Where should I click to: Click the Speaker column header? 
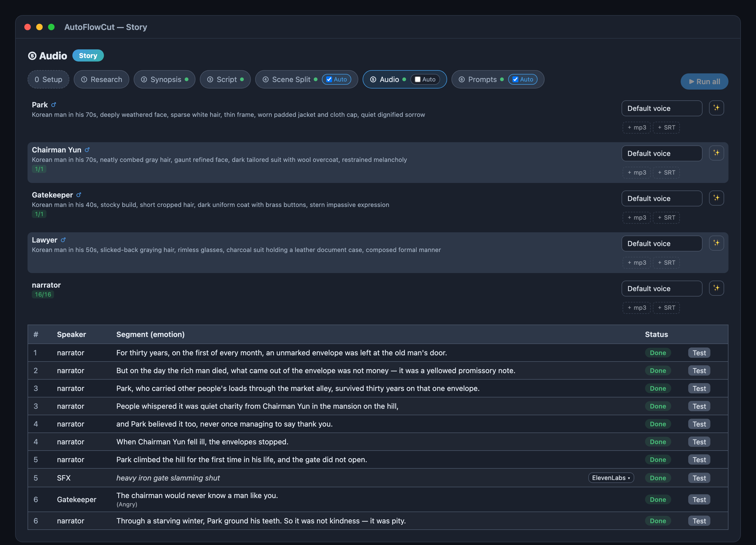point(71,334)
